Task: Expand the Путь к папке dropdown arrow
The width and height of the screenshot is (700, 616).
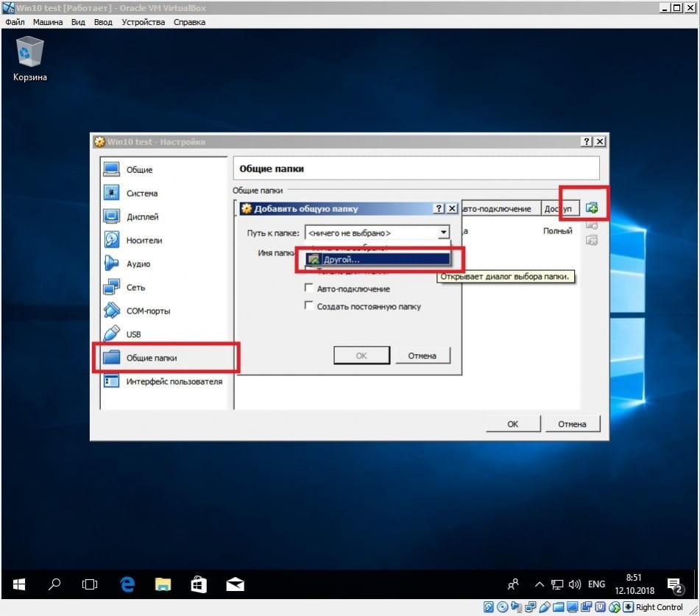Action: pyautogui.click(x=443, y=233)
